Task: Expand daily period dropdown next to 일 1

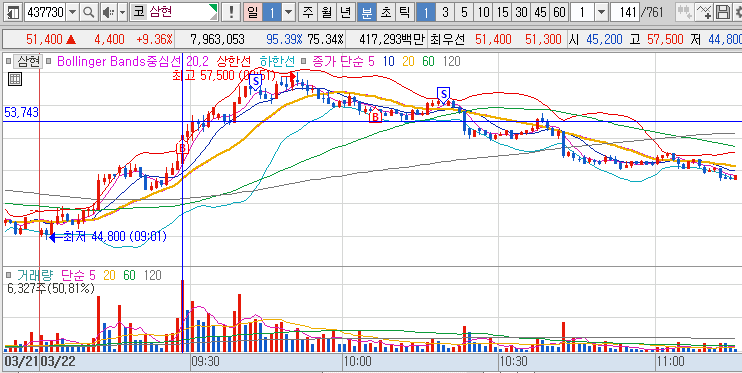Action: point(289,12)
